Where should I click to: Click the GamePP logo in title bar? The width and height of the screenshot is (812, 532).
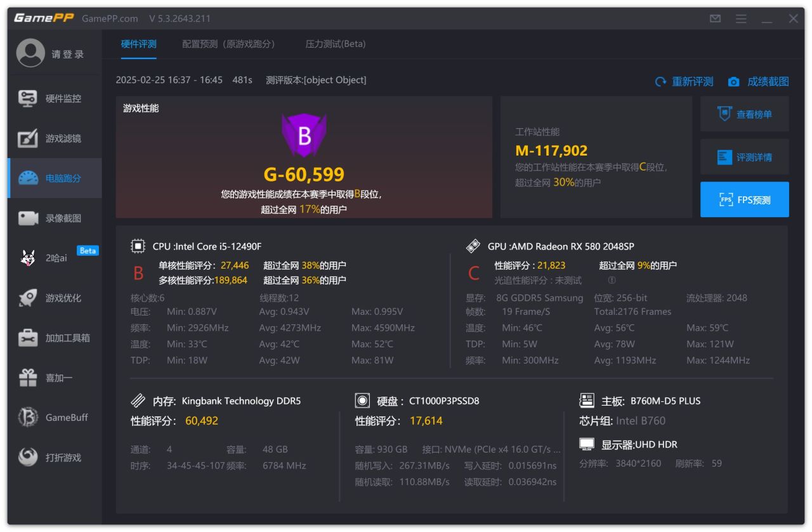point(43,18)
